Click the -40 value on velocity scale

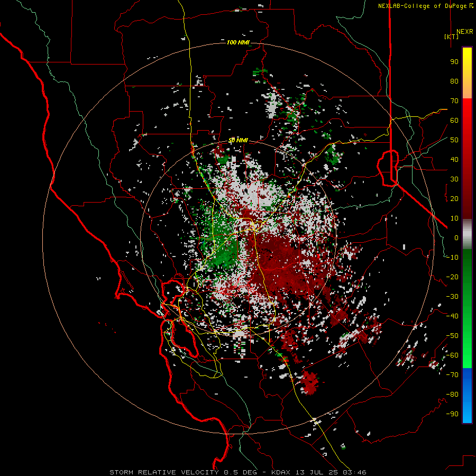tap(452, 316)
